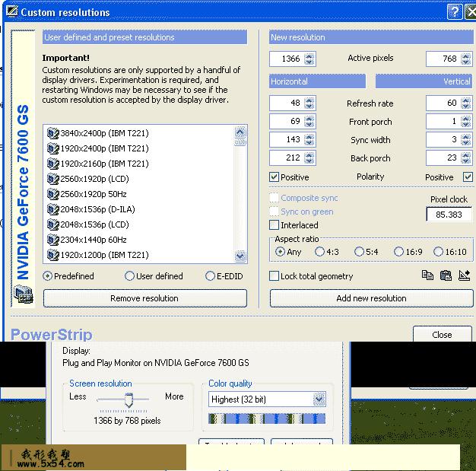Click the color quality spectrum bar
This screenshot has width=476, height=471.
click(267, 418)
